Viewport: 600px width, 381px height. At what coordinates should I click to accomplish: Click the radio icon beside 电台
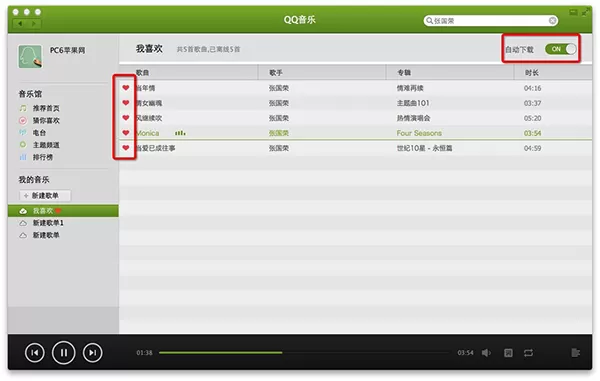click(23, 133)
